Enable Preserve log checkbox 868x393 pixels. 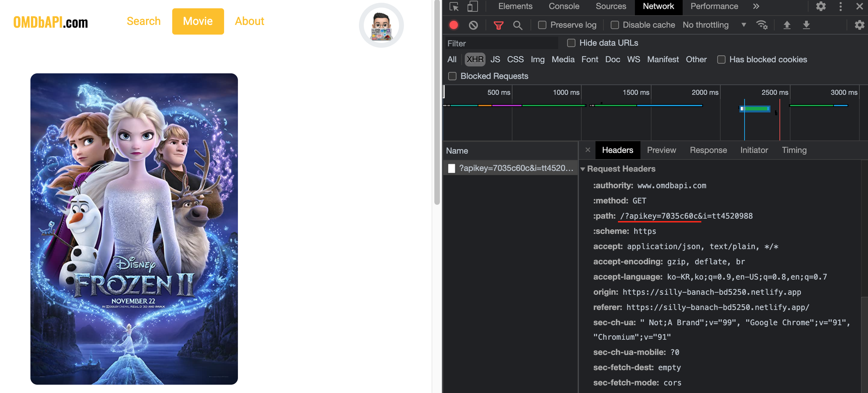click(x=542, y=25)
